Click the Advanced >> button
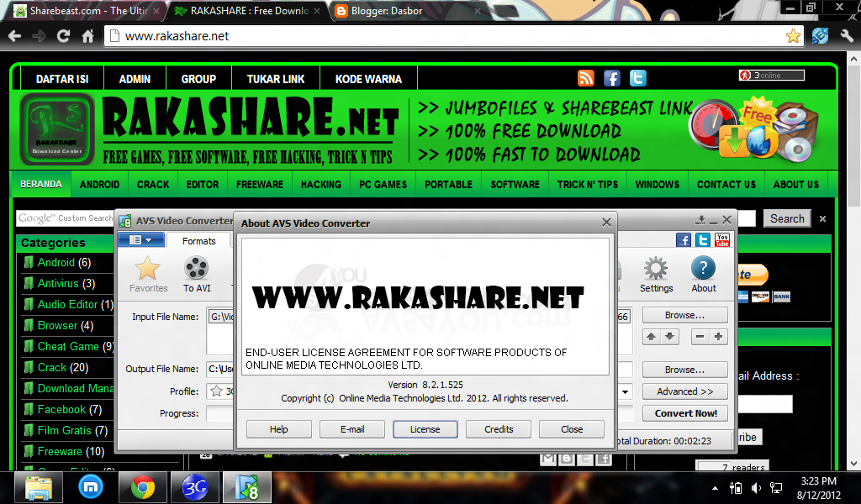861x504 pixels. 685,391
